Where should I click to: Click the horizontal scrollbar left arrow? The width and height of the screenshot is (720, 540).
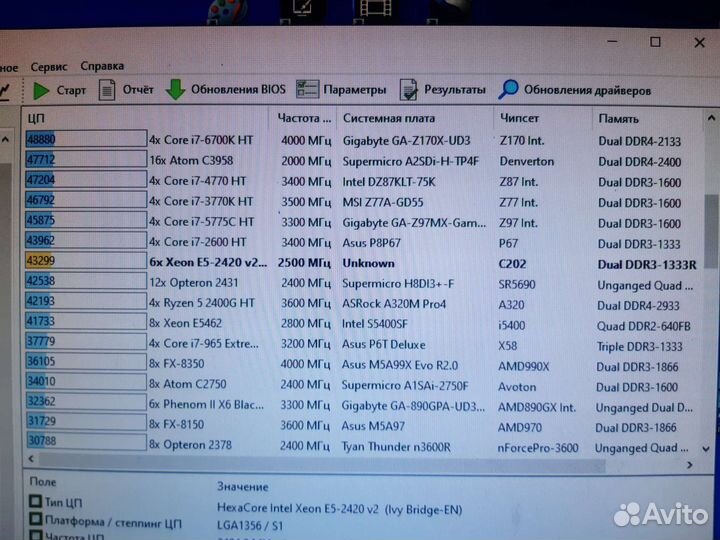pos(31,458)
